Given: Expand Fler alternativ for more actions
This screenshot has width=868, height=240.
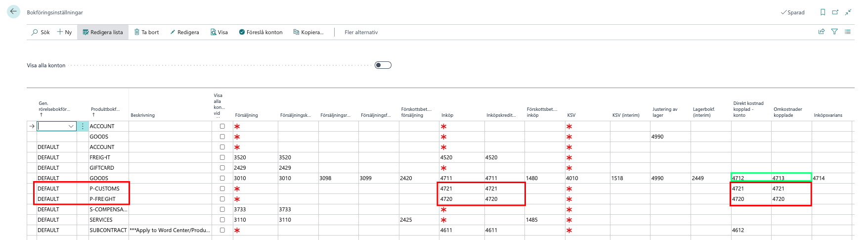Looking at the screenshot, I should [x=361, y=32].
